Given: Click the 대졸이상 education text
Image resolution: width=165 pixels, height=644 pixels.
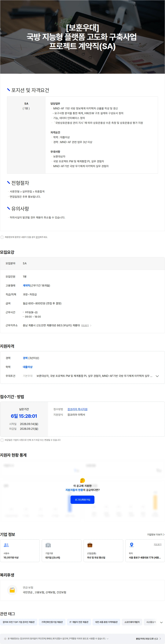Looking at the screenshot, I should (27, 367).
